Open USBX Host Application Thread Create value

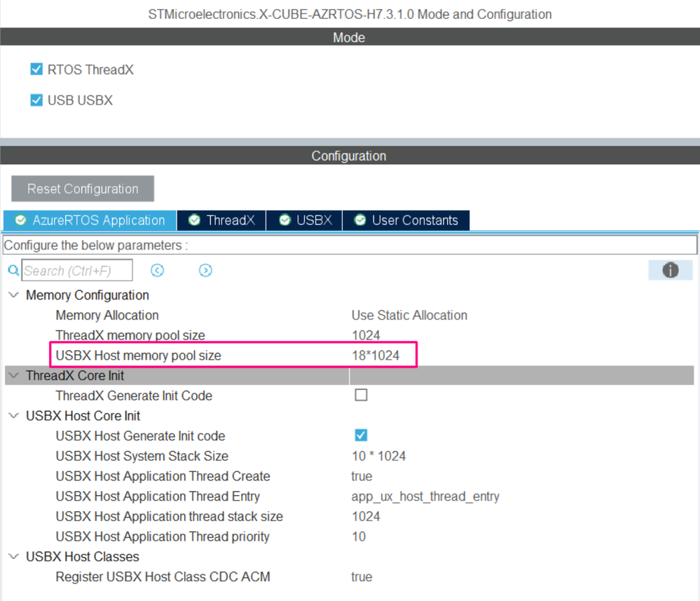coord(362,476)
